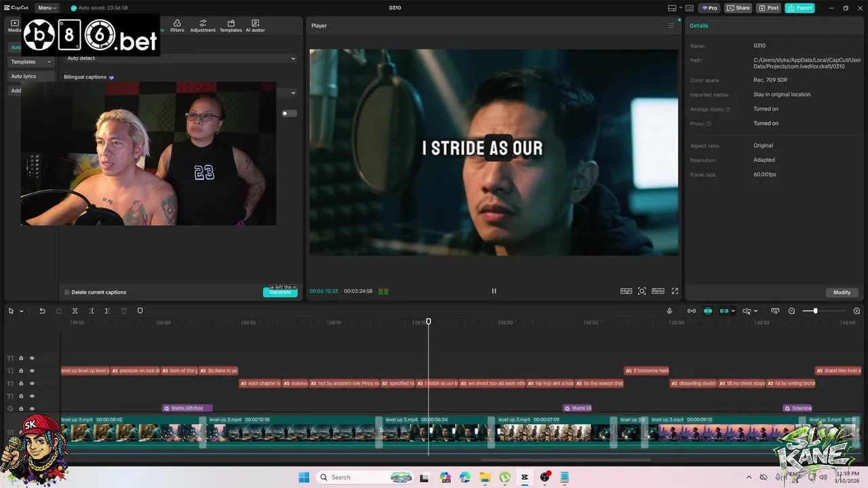This screenshot has height=488, width=868.
Task: Adjust the timeline horizontal scrollbar
Action: [565, 460]
